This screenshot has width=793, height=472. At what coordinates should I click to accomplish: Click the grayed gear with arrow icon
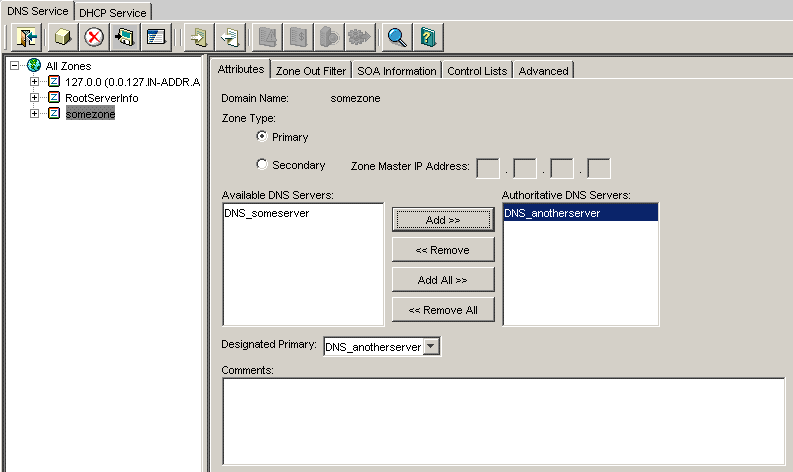pyautogui.click(x=360, y=37)
